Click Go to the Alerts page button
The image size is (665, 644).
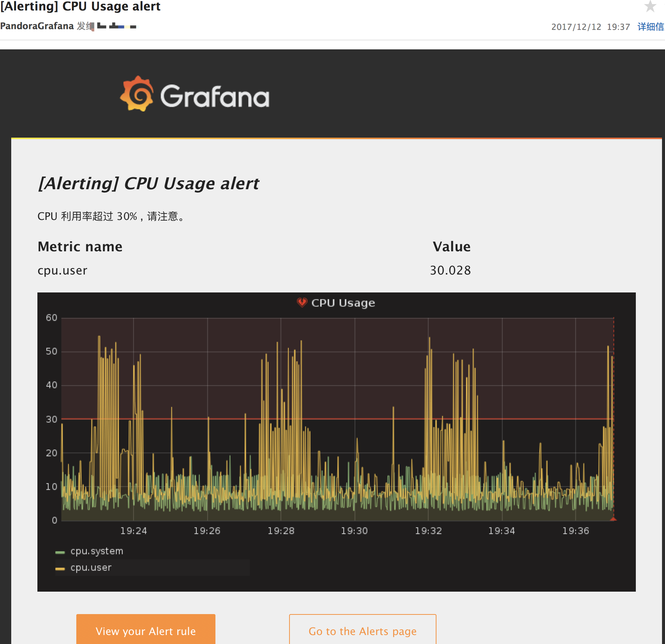pyautogui.click(x=363, y=631)
